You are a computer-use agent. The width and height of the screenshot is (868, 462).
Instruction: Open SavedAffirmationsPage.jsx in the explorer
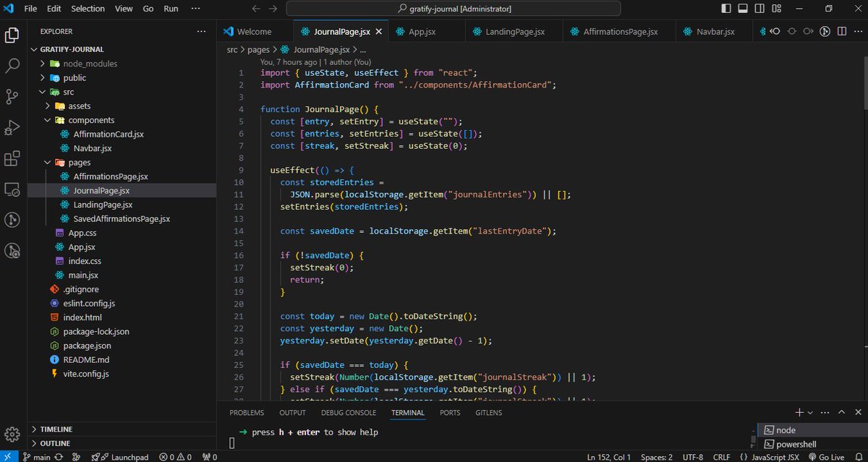[x=122, y=218]
